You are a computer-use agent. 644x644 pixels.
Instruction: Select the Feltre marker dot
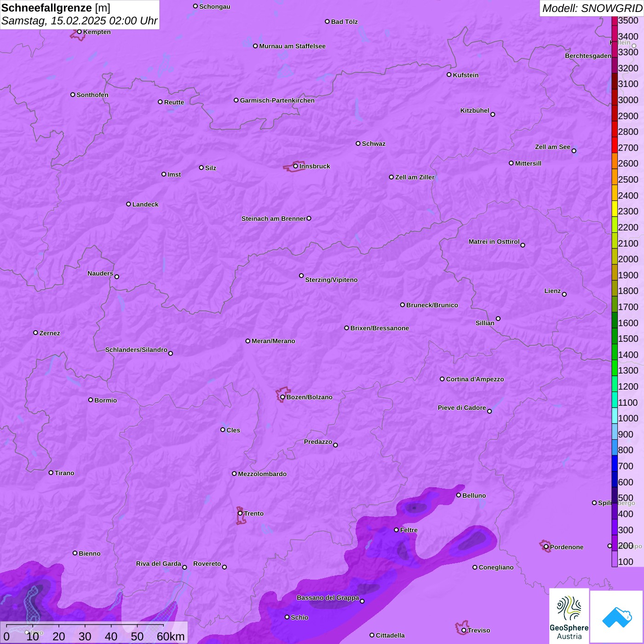point(396,530)
